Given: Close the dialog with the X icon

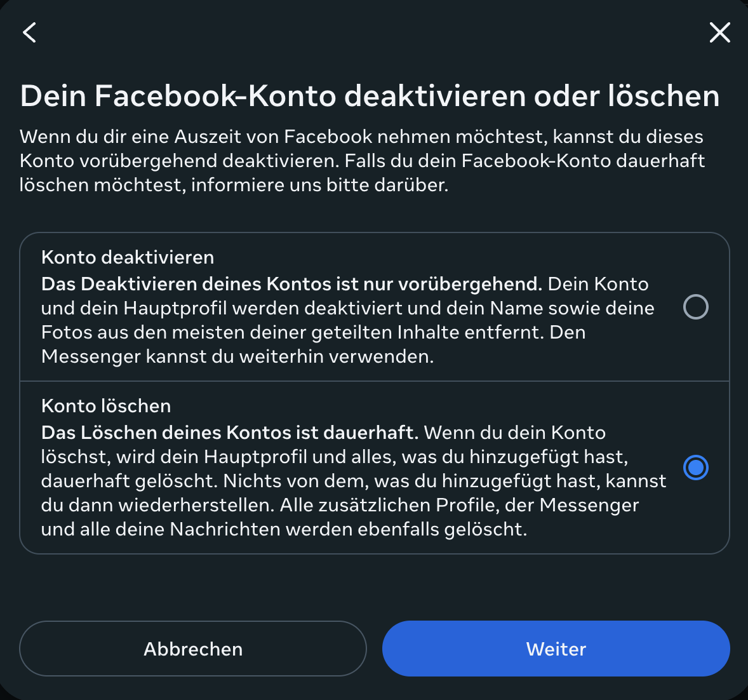Looking at the screenshot, I should click(719, 32).
